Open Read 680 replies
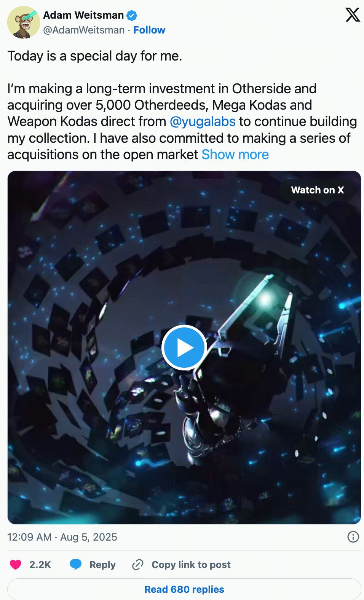This screenshot has height=600, width=364. 184,589
